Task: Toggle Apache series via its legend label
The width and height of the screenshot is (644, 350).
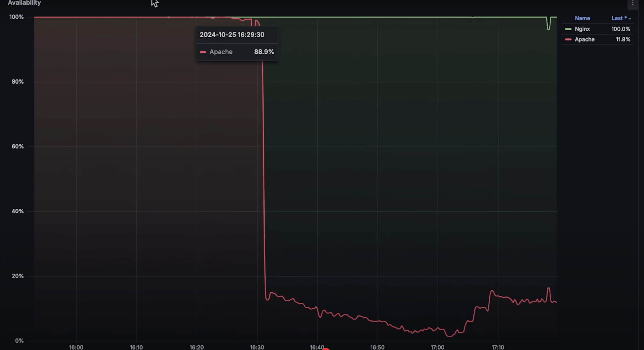Action: (x=584, y=40)
